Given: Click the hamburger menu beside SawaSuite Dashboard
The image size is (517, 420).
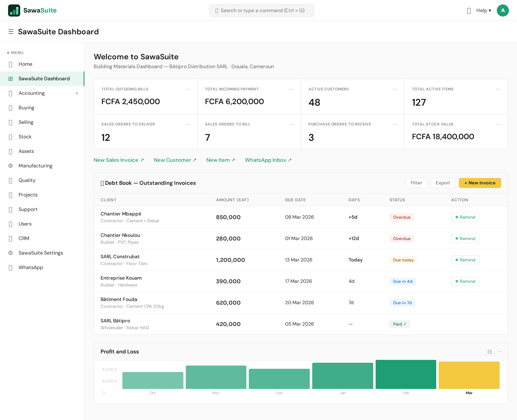Looking at the screenshot, I should [11, 31].
